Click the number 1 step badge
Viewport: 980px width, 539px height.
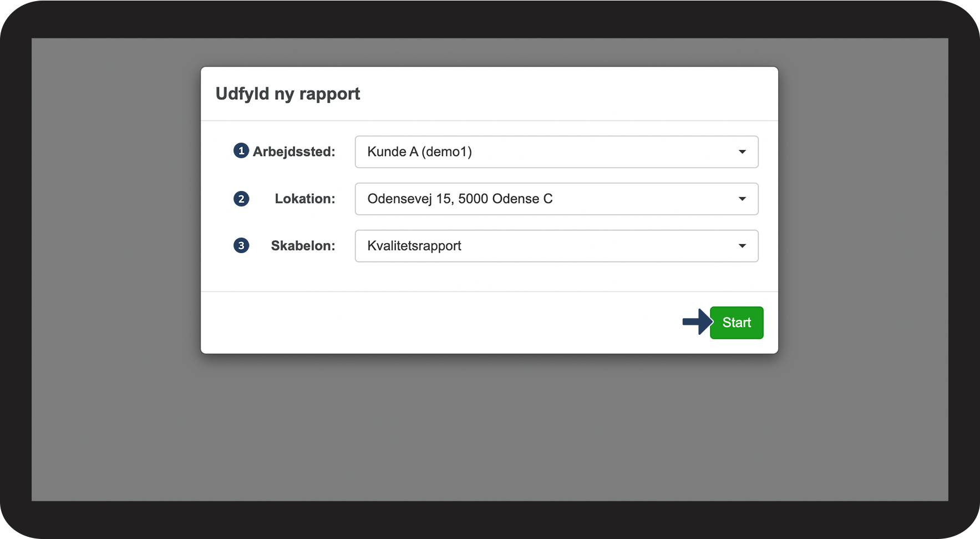(241, 151)
